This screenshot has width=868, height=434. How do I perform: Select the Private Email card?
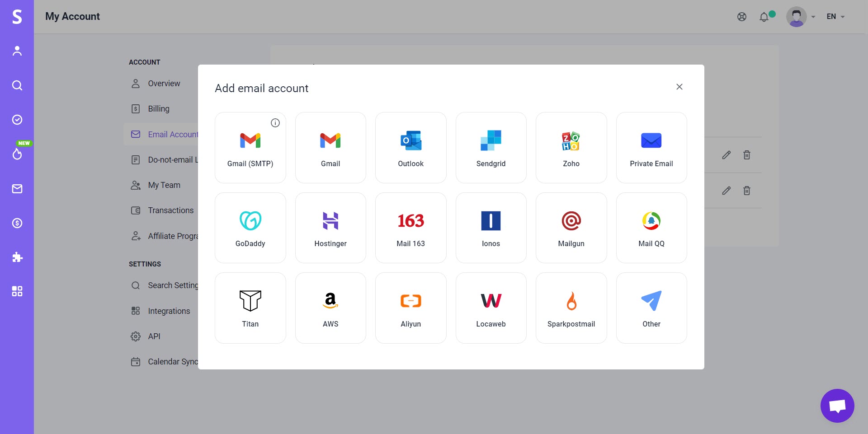pyautogui.click(x=651, y=148)
